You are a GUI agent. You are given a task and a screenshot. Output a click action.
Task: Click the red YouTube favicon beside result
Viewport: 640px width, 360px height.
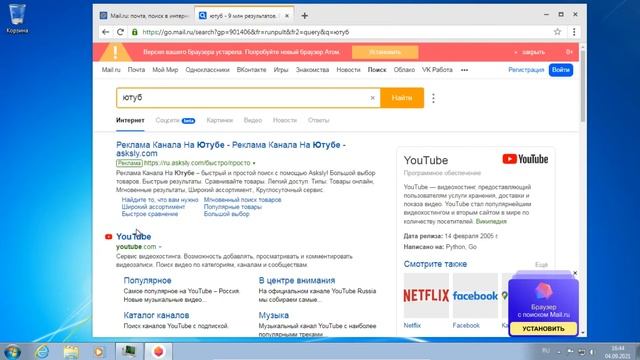point(108,237)
